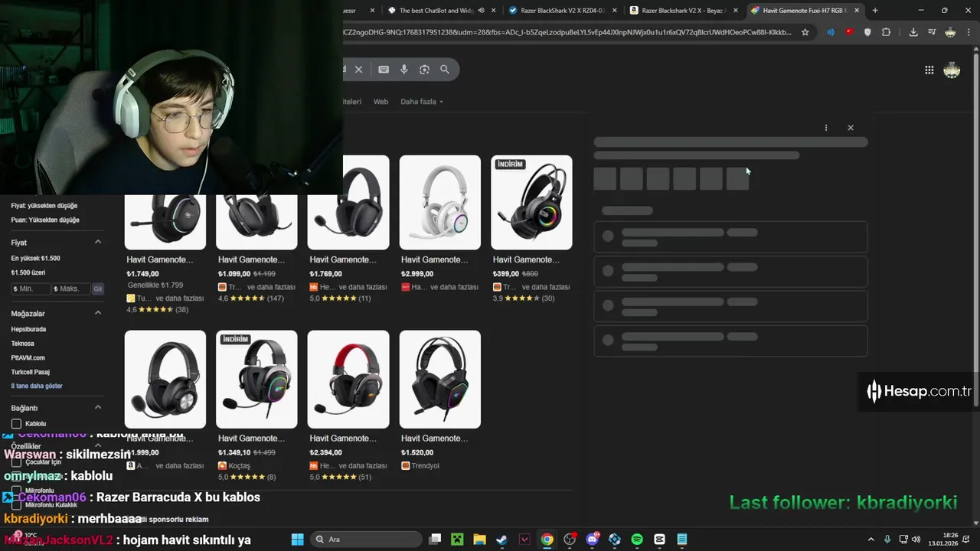The image size is (980, 551).
Task: Collapse the Fiyat filter section
Action: [x=98, y=242]
